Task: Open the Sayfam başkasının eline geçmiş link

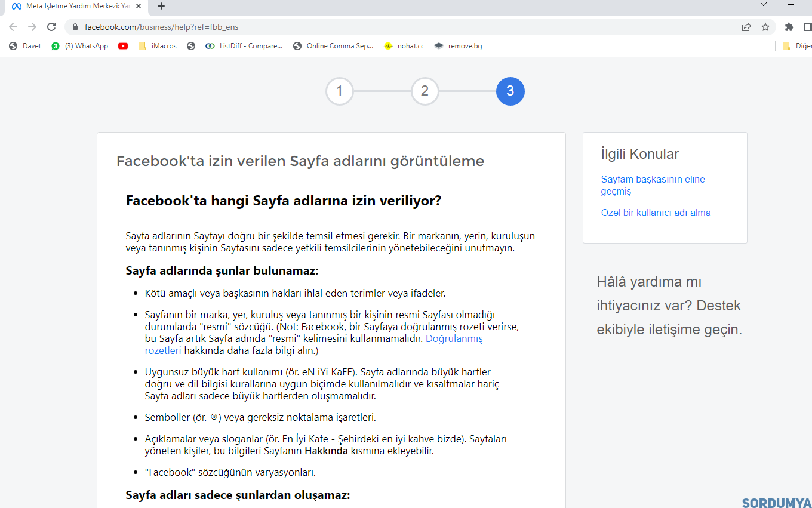Action: 653,185
